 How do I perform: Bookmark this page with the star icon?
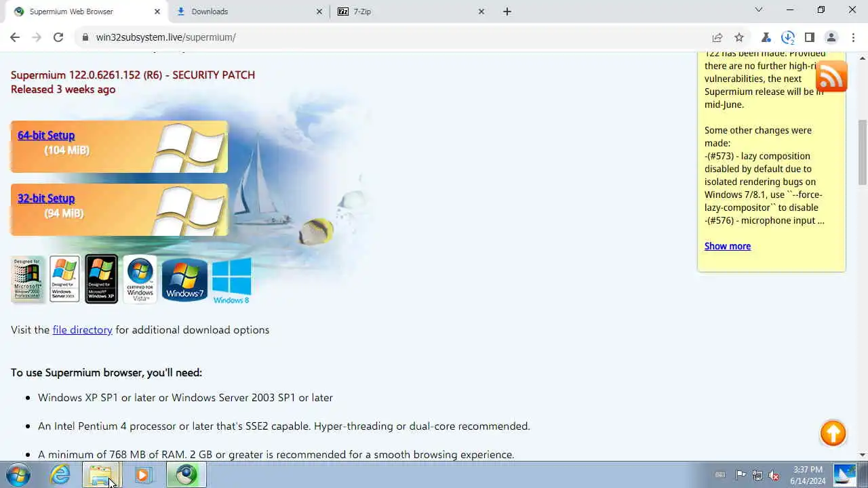pyautogui.click(x=739, y=37)
